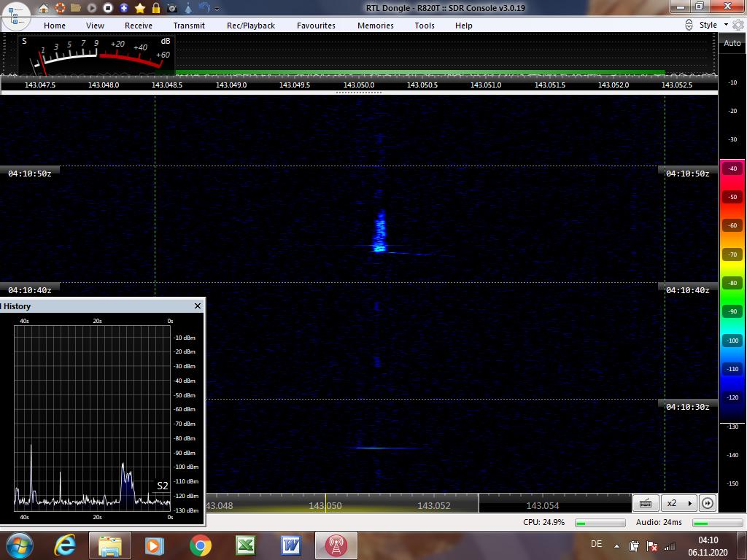Expand the quick access toolbar customize arrow
The width and height of the screenshot is (747, 560).
tap(217, 9)
